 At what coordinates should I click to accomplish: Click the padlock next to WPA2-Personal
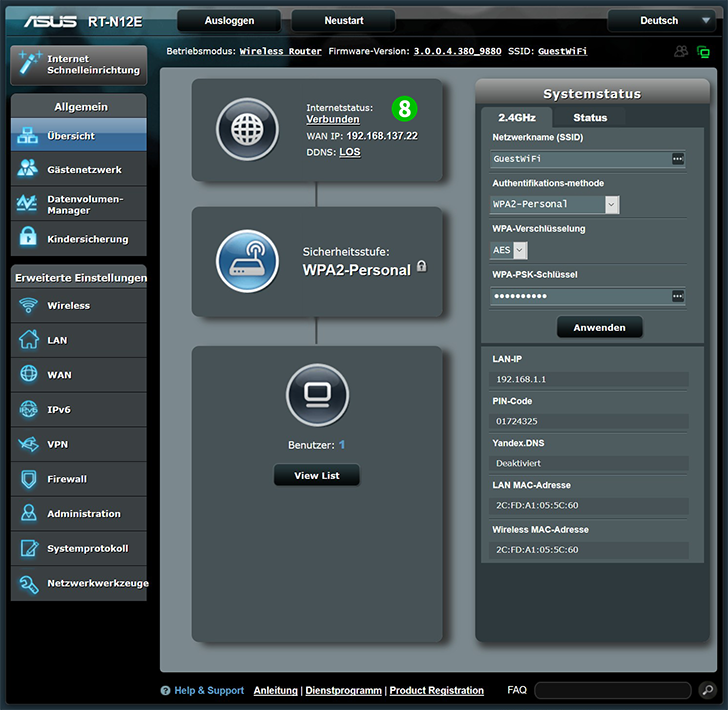click(422, 266)
